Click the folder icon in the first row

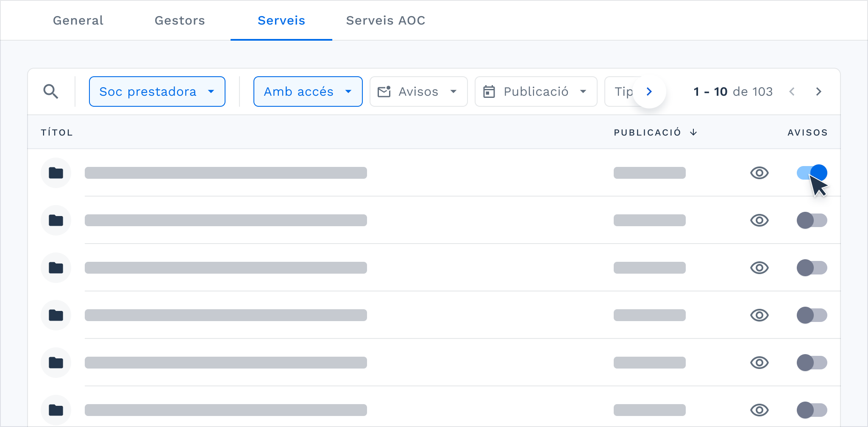(x=56, y=173)
